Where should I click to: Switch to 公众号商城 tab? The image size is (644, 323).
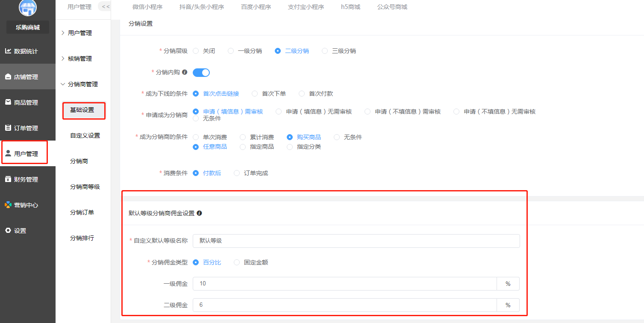click(392, 7)
